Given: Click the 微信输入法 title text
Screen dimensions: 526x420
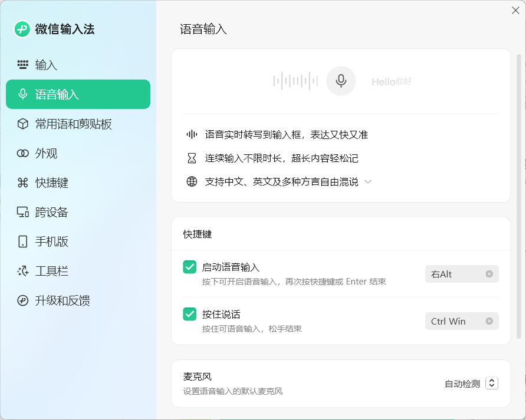Looking at the screenshot, I should coord(65,29).
